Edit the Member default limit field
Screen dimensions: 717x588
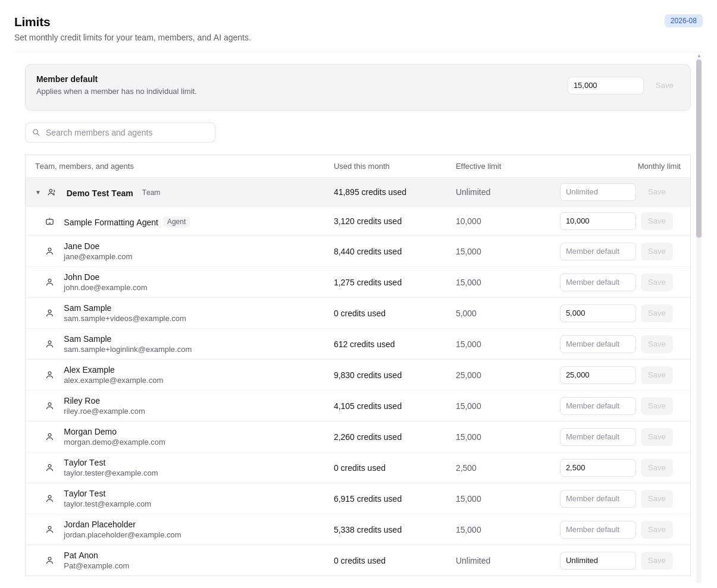click(606, 86)
